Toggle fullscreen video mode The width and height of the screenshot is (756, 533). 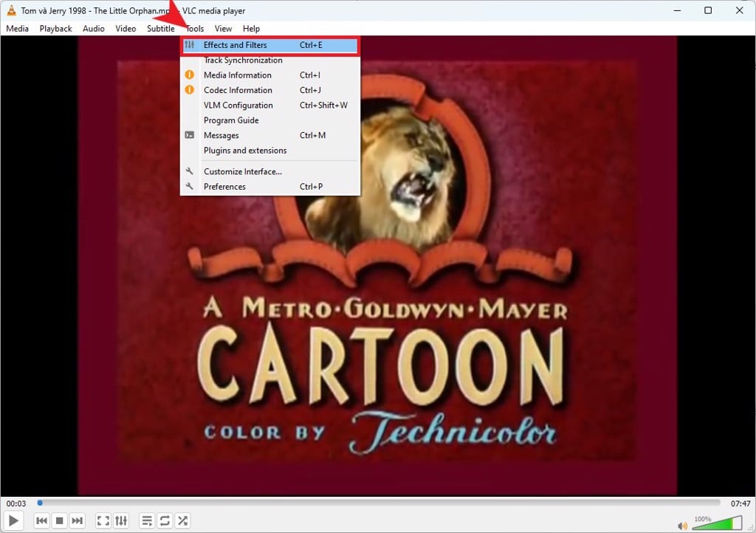103,520
